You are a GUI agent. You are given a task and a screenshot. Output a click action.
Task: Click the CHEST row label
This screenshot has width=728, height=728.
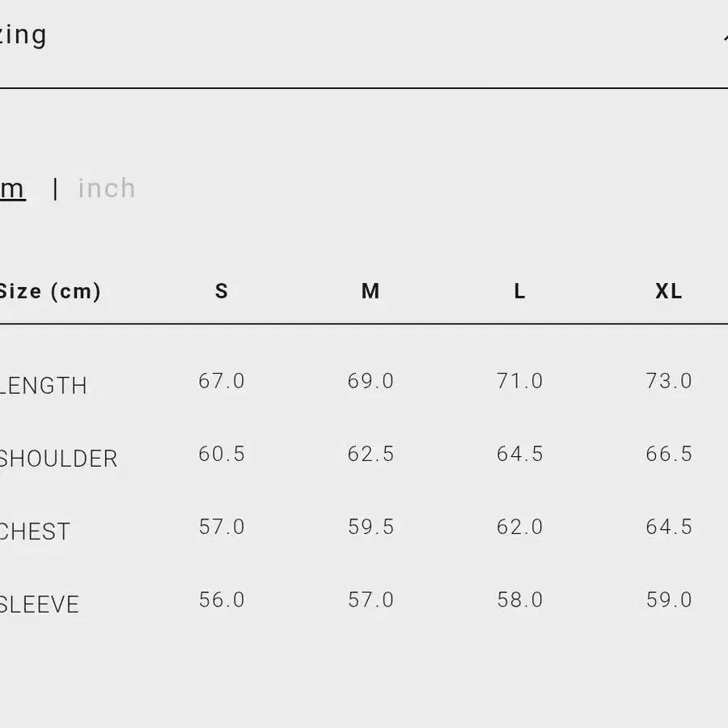click(x=35, y=531)
